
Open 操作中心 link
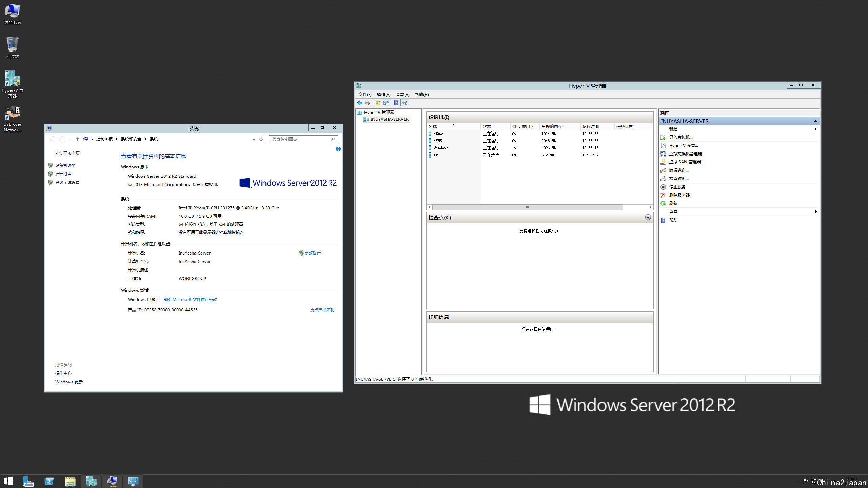(63, 373)
